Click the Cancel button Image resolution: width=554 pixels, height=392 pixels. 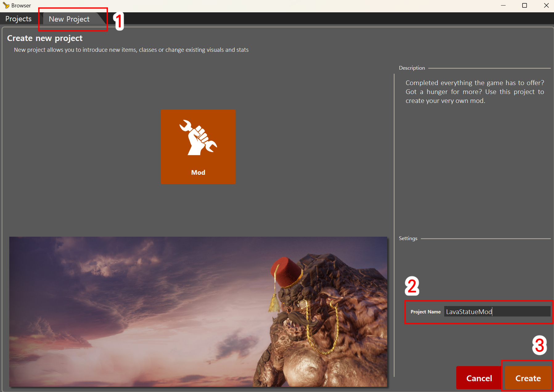point(479,378)
